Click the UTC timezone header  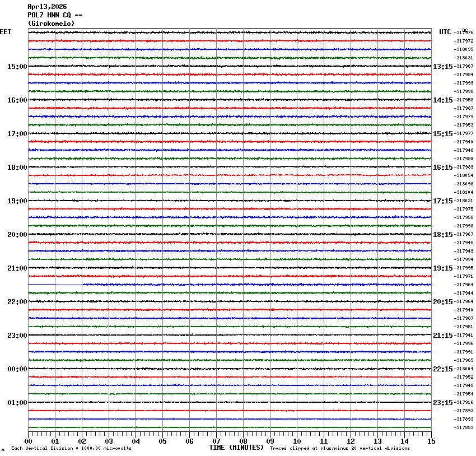point(445,32)
